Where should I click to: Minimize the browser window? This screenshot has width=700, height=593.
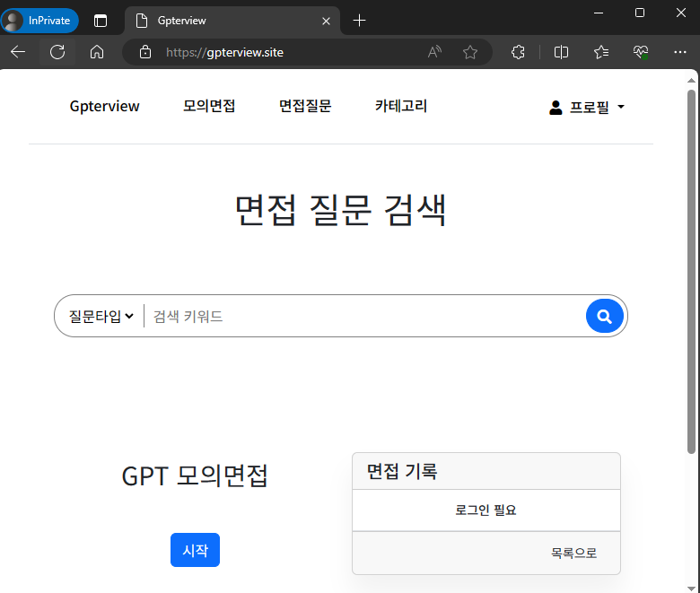[x=599, y=13]
